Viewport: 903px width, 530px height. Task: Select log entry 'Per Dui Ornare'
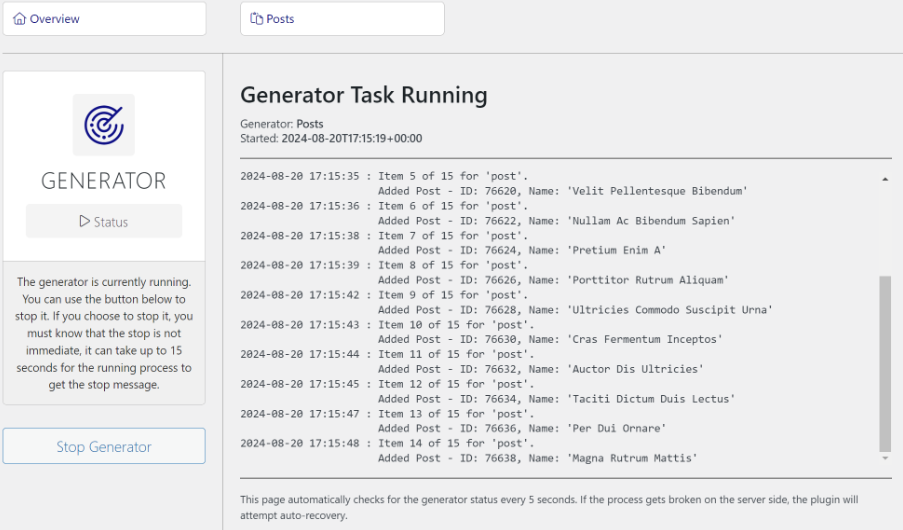pos(522,429)
